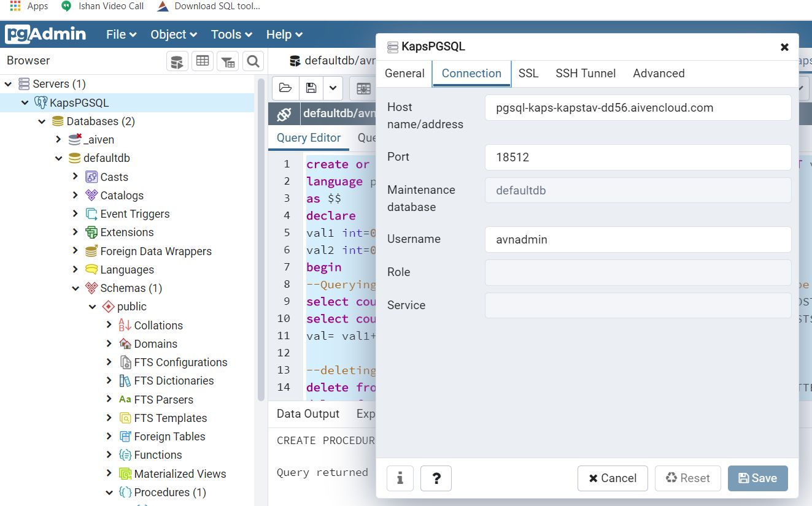Click the pgAdmin logo
This screenshot has height=506, width=812.
pyautogui.click(x=45, y=34)
